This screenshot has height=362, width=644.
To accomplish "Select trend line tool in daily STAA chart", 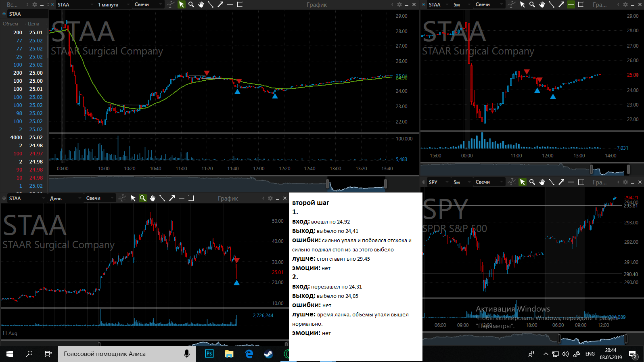I will click(162, 198).
